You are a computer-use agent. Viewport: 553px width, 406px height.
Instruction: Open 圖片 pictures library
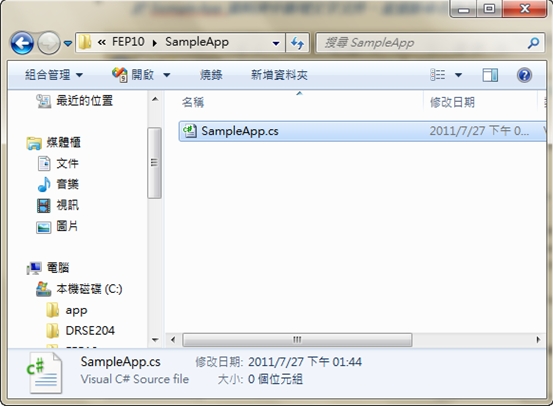click(x=67, y=226)
